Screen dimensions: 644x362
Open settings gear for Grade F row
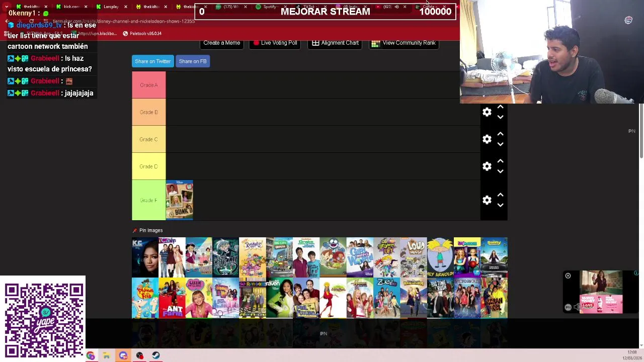[487, 200]
